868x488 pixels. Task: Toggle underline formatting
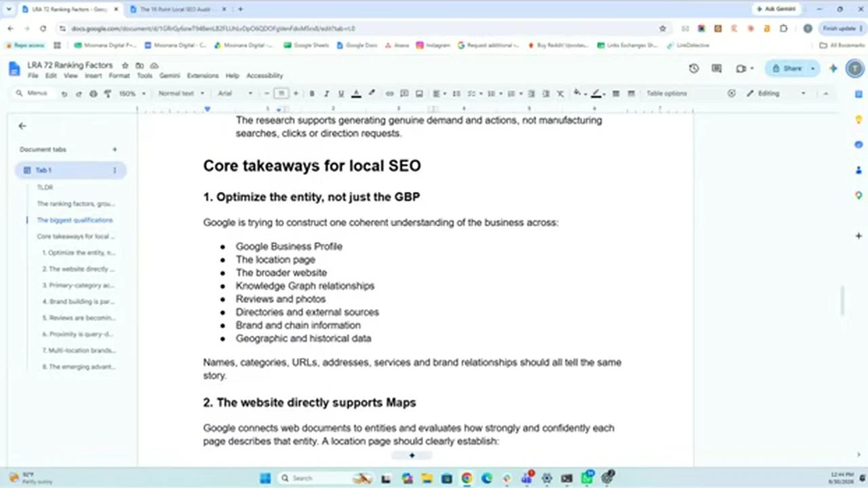341,94
